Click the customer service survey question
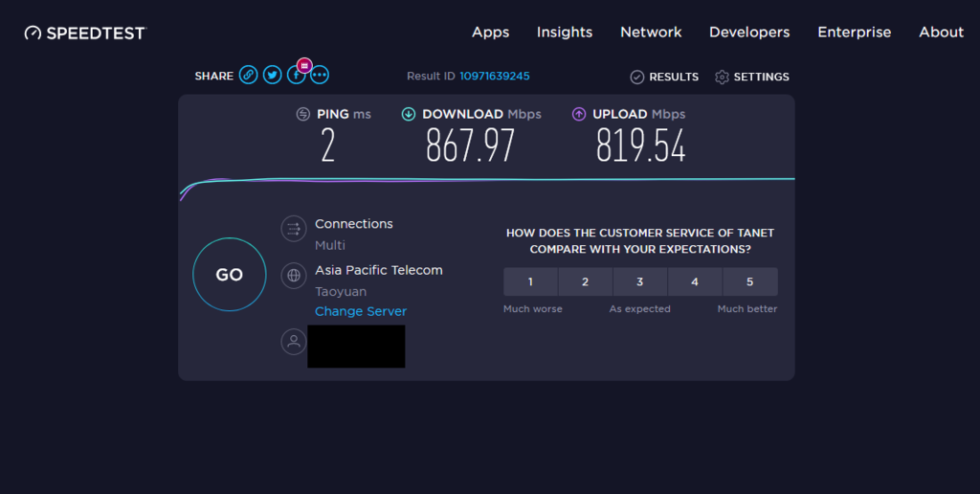The image size is (980, 494). coord(640,240)
